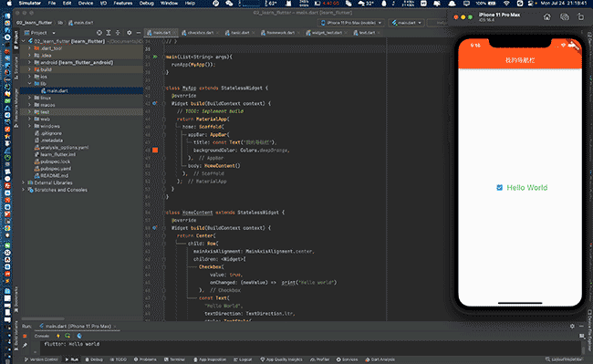Click collapse all icon in Project panel
This screenshot has width=593, height=364.
118,33
